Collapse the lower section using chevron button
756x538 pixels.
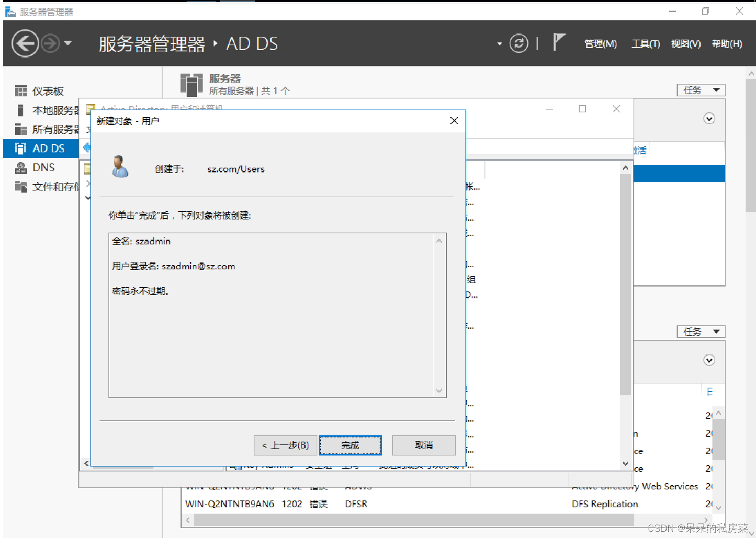709,360
